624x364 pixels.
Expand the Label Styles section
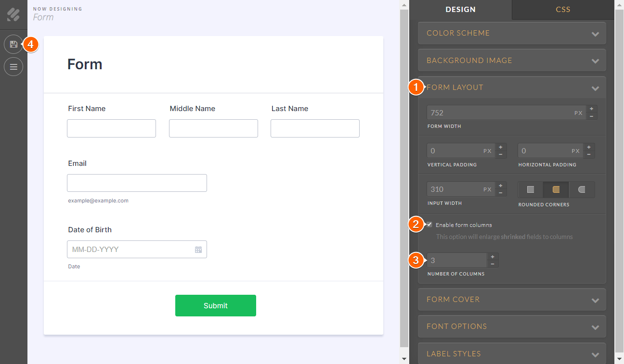[512, 354]
